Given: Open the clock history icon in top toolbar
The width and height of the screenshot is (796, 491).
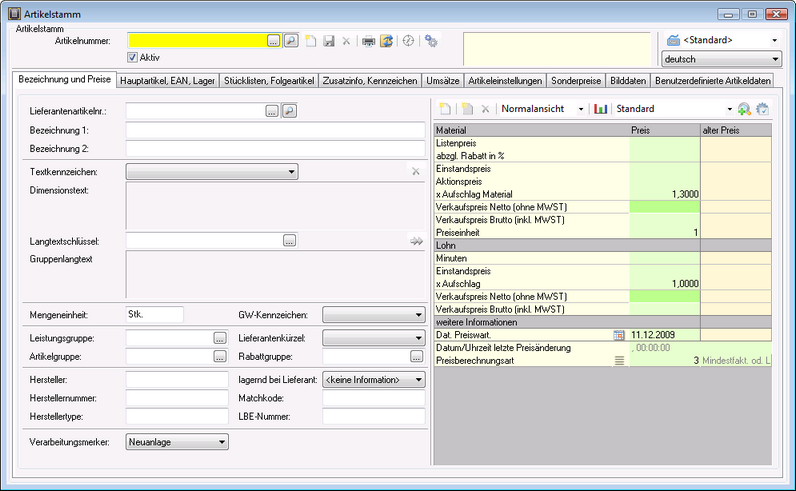Looking at the screenshot, I should [408, 41].
